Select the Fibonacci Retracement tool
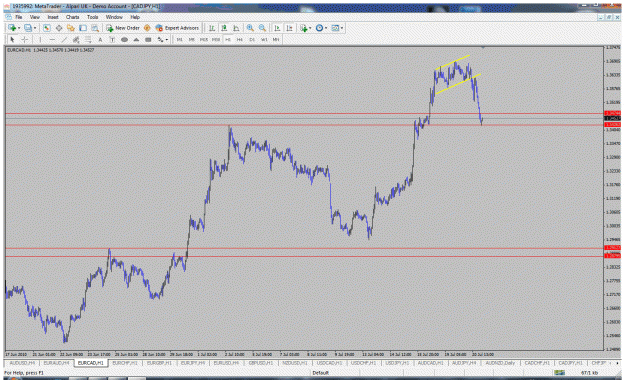625x380 pixels. [88, 39]
